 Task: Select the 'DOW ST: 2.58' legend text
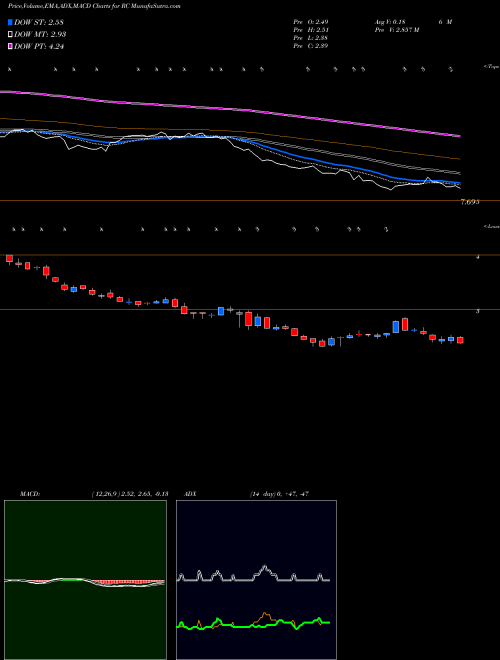(x=39, y=22)
